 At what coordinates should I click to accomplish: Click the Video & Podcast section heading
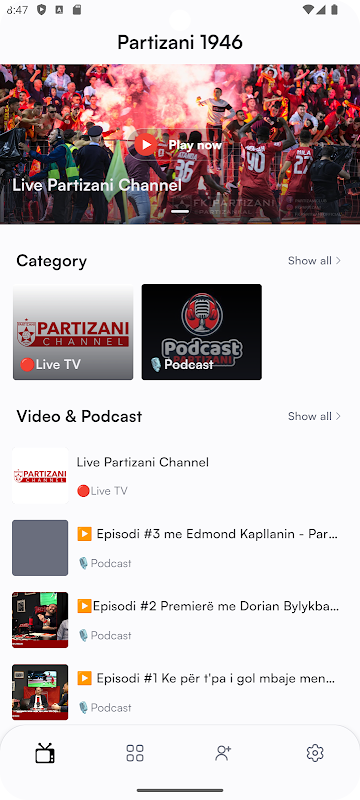click(x=79, y=416)
